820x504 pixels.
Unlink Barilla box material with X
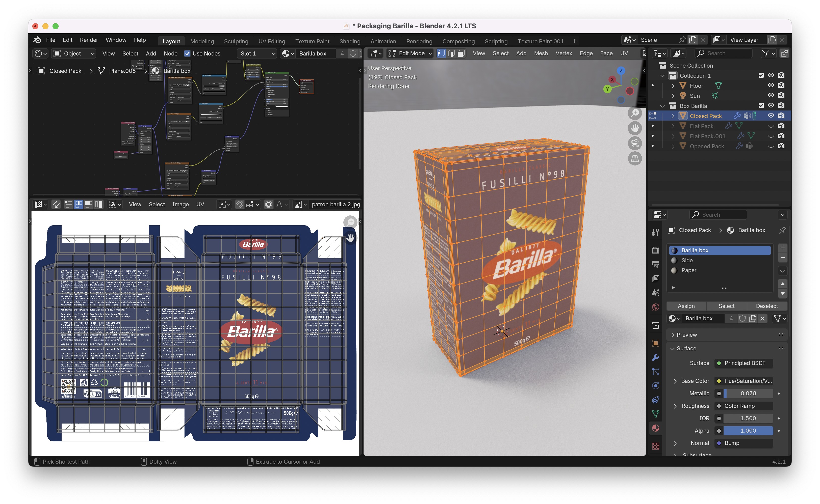click(762, 318)
